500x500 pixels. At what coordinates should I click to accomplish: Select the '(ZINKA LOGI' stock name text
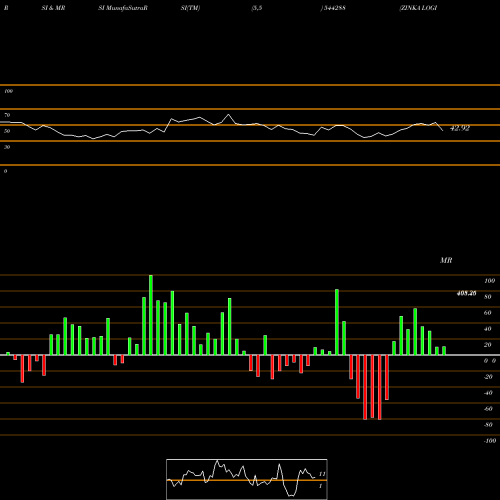[x=418, y=8]
